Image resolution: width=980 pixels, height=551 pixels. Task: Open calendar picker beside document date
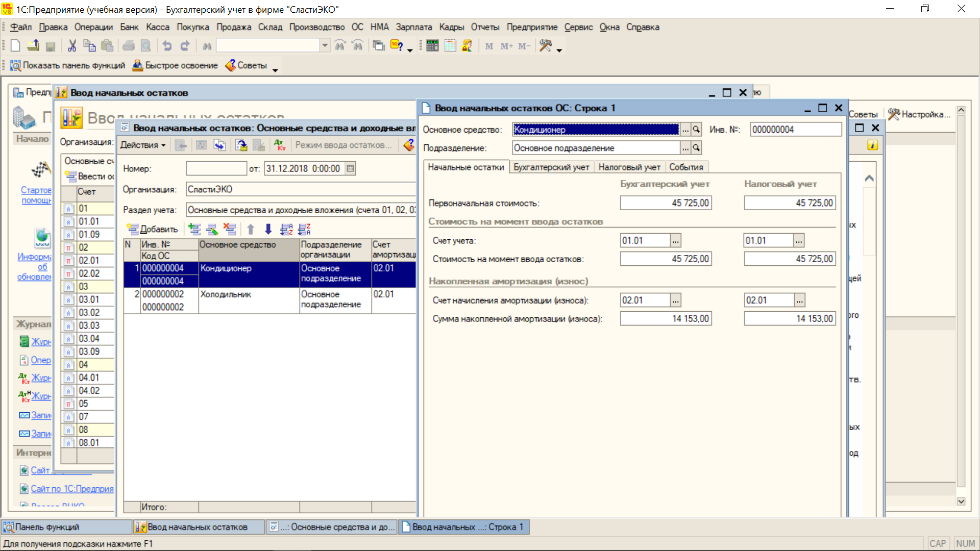pyautogui.click(x=350, y=169)
